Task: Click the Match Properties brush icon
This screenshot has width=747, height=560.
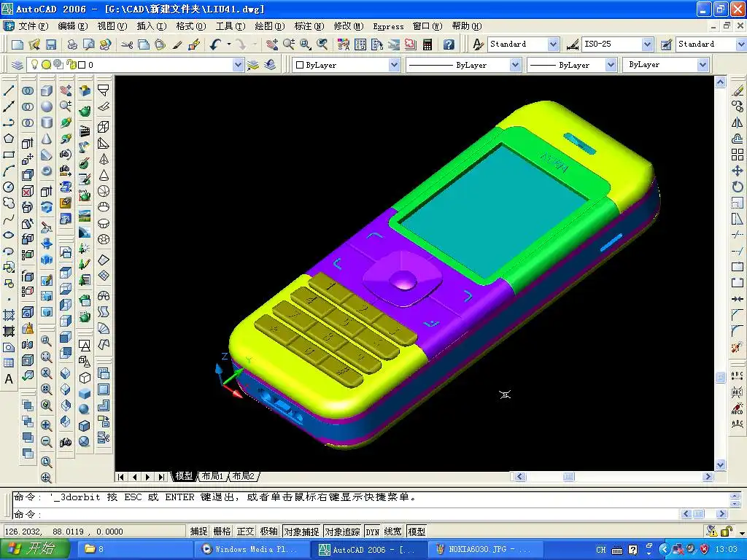Action: click(177, 44)
